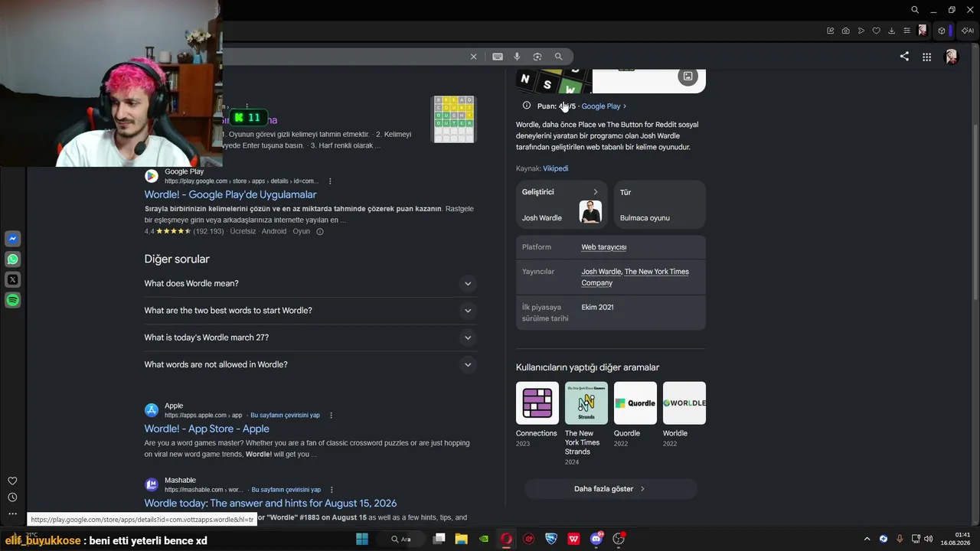
Task: Open the Opera send/flow arrow icon
Action: point(861,31)
